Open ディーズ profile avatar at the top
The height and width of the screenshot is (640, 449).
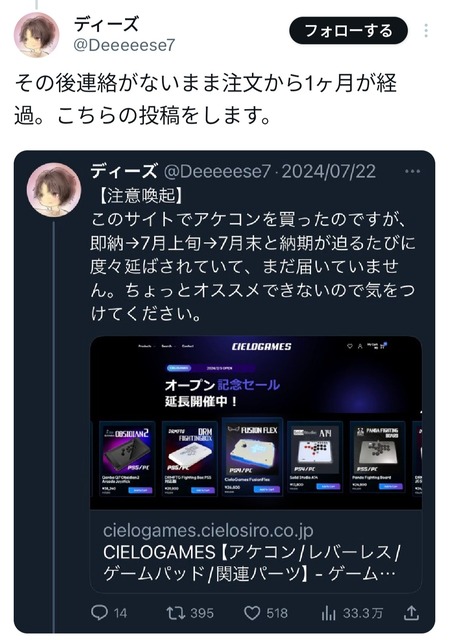37,34
